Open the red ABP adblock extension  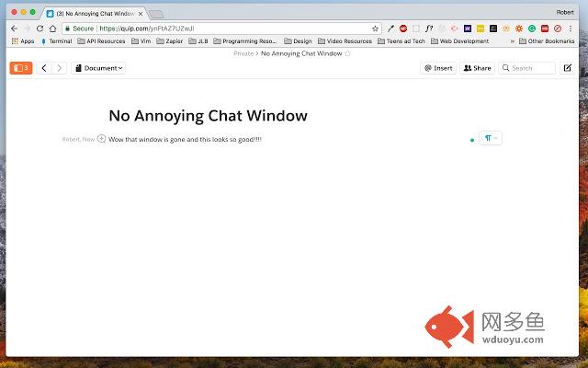click(403, 29)
